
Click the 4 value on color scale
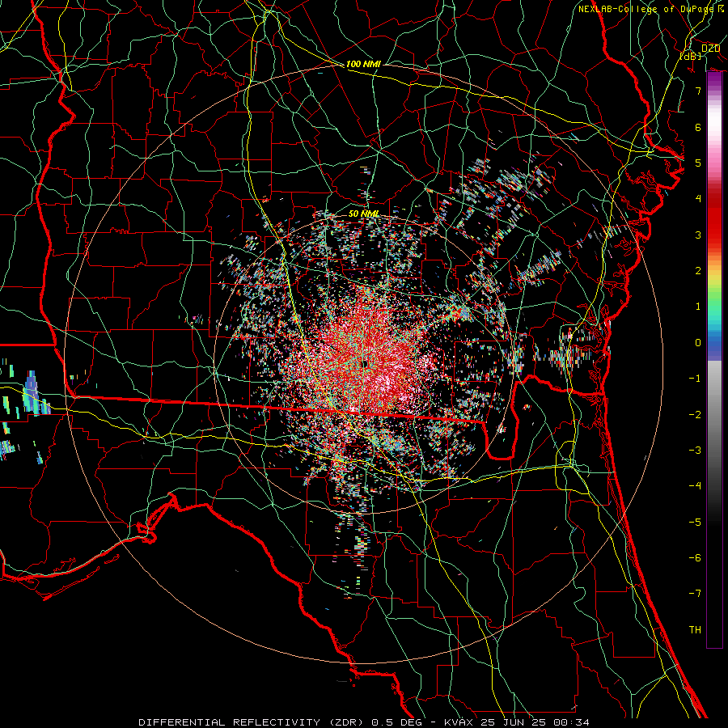[698, 199]
